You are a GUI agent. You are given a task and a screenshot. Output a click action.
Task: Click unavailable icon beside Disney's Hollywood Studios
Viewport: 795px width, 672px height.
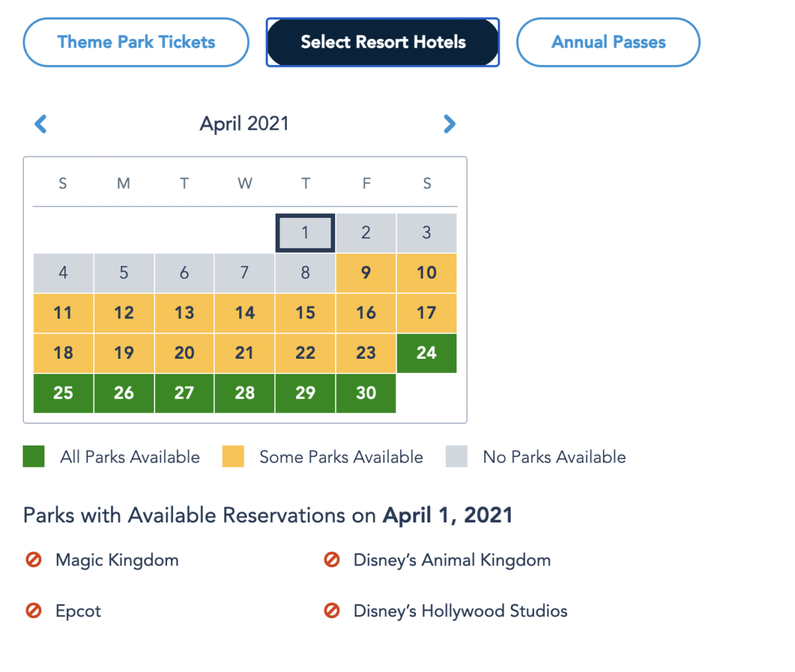coord(332,610)
